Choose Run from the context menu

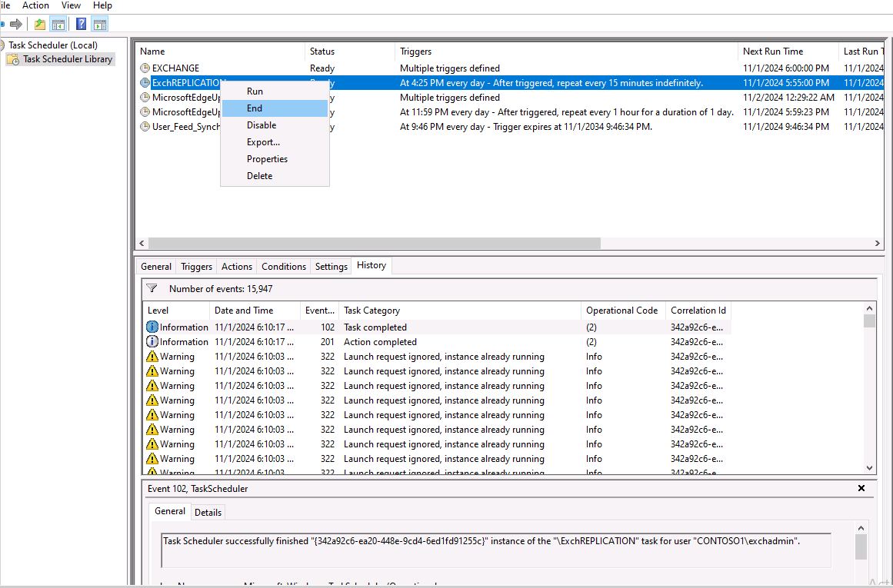pyautogui.click(x=275, y=91)
